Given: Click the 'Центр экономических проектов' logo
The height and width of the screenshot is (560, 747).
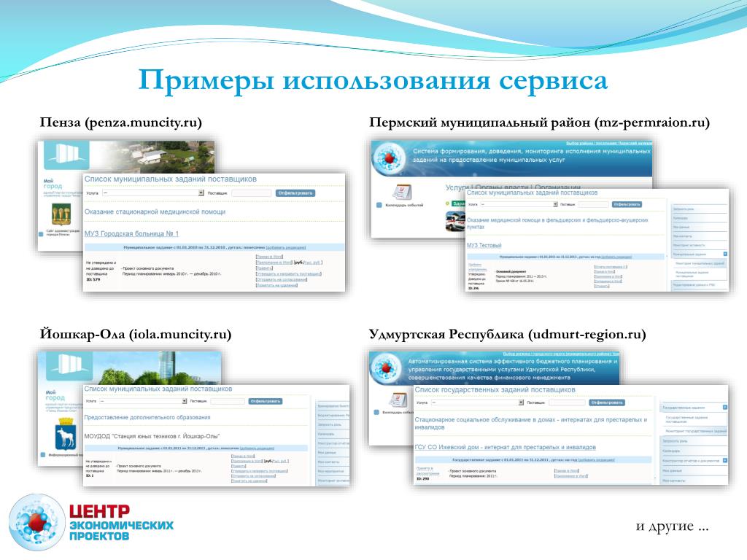Looking at the screenshot, I should pos(91,522).
